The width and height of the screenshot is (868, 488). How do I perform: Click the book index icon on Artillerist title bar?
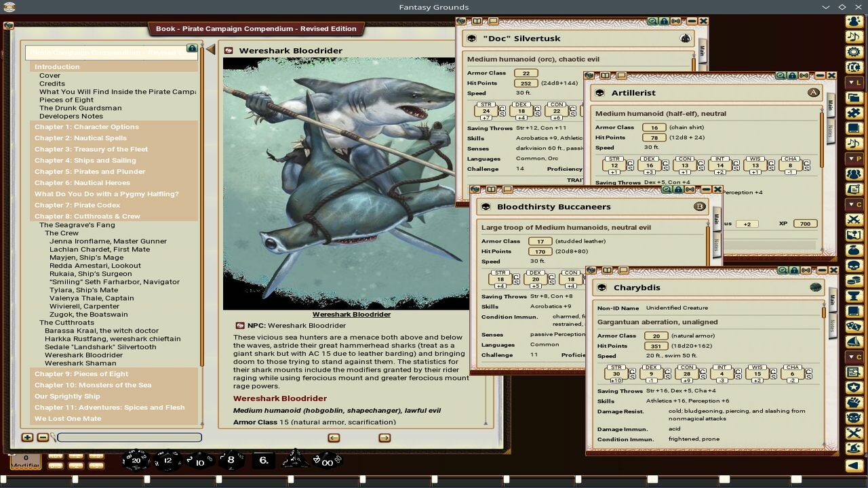[605, 76]
